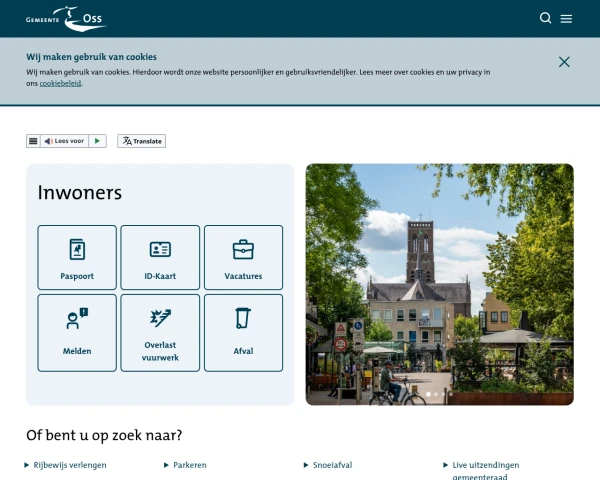Select the third carousel dot
600x480 pixels.
tap(443, 394)
